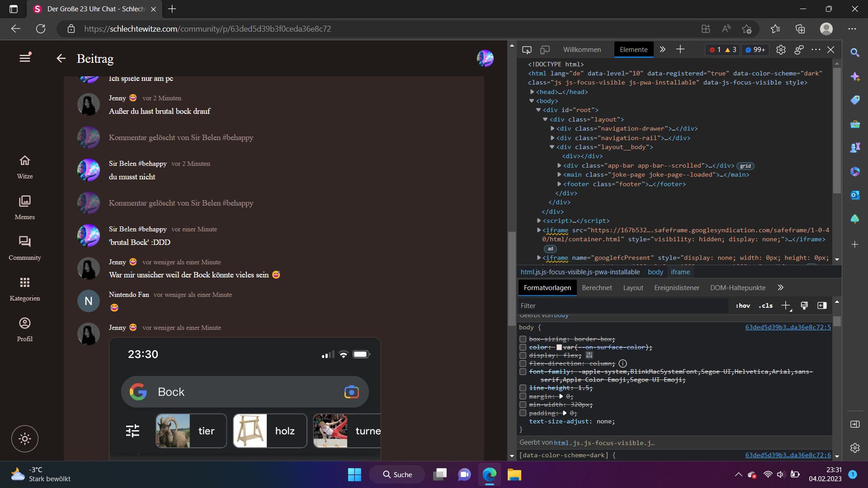868x488 pixels.
Task: Enable the display: flex checkbox
Action: (x=523, y=355)
